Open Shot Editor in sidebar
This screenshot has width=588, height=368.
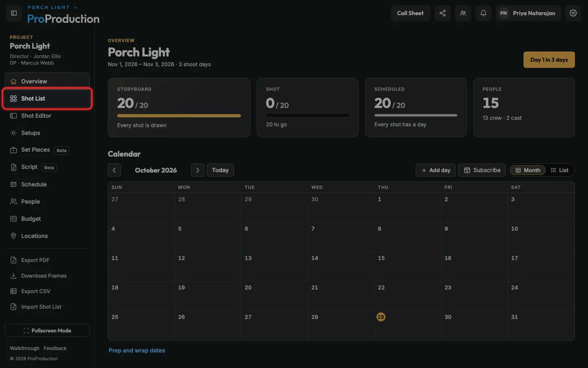pyautogui.click(x=47, y=116)
